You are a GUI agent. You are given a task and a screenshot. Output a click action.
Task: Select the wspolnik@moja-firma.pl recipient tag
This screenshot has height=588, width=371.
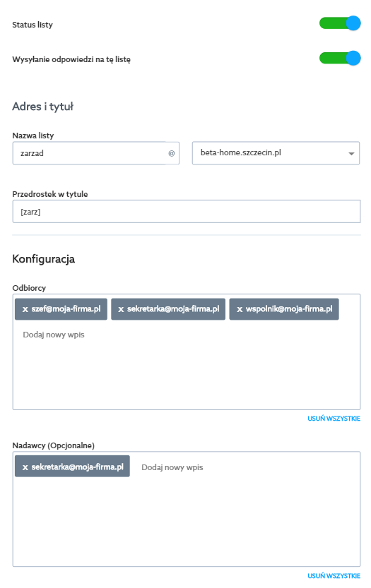click(284, 309)
